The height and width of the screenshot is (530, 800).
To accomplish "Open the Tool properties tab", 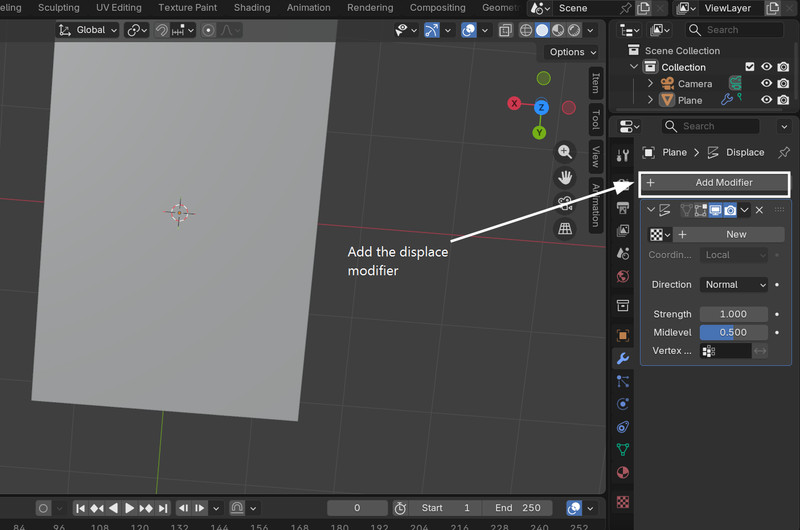I will (622, 155).
